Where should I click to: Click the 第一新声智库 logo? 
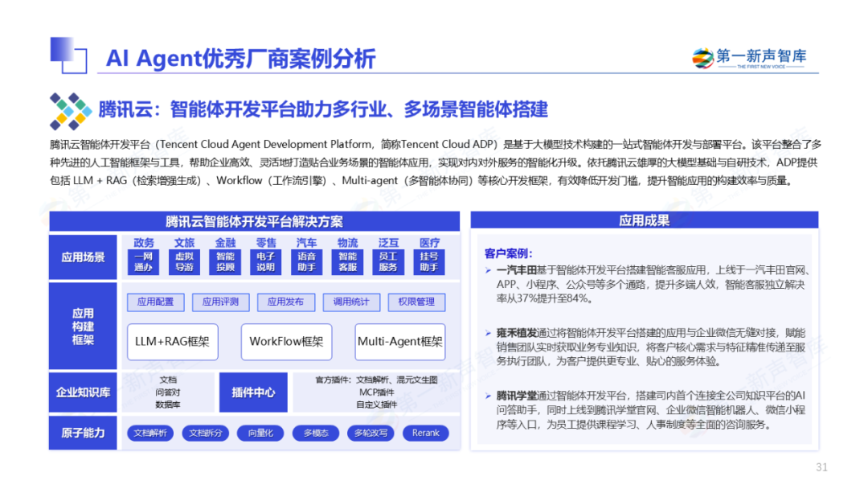tap(749, 59)
